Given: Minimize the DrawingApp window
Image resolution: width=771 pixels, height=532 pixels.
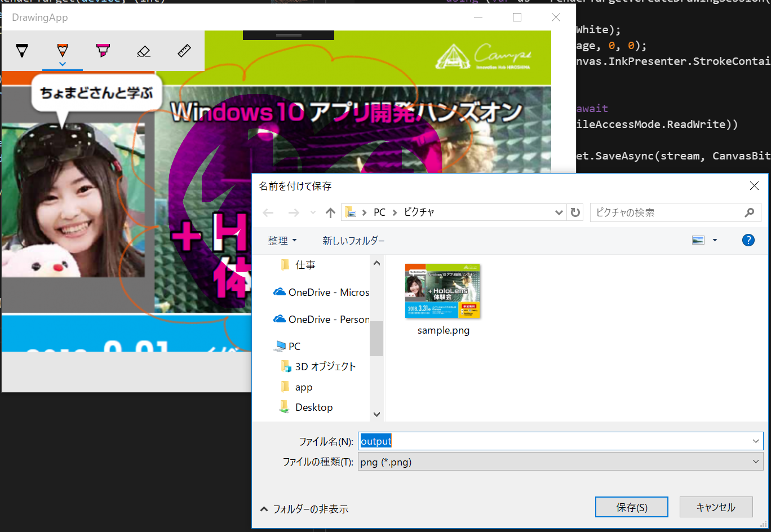Looking at the screenshot, I should 478,17.
